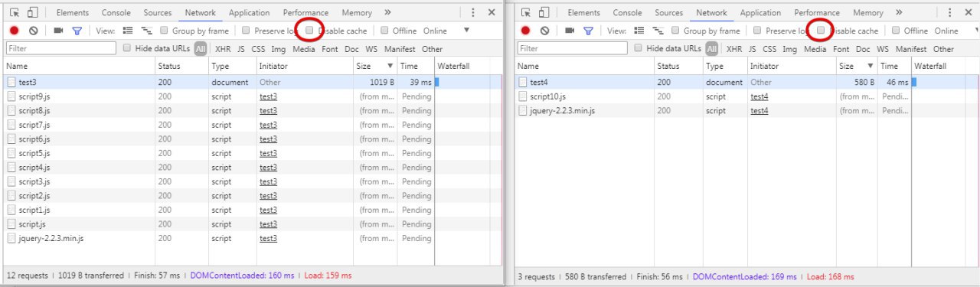
Task: Filter by JS type in left panel
Action: (241, 49)
